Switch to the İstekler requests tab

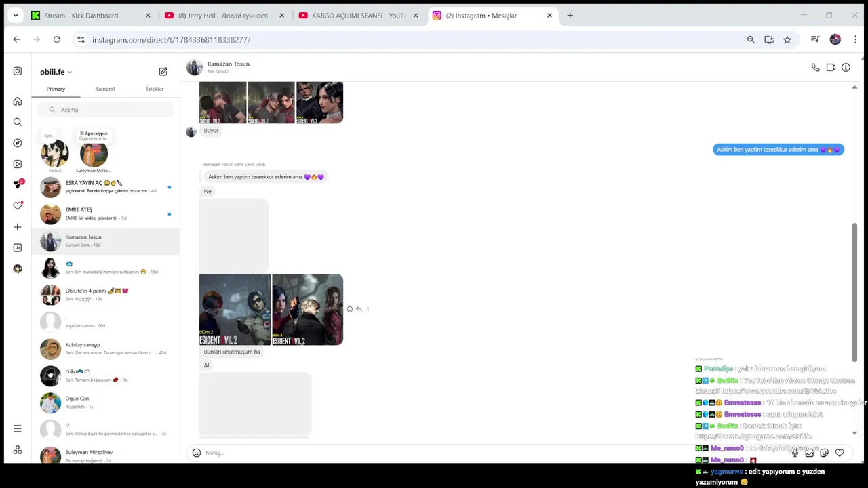pos(155,89)
